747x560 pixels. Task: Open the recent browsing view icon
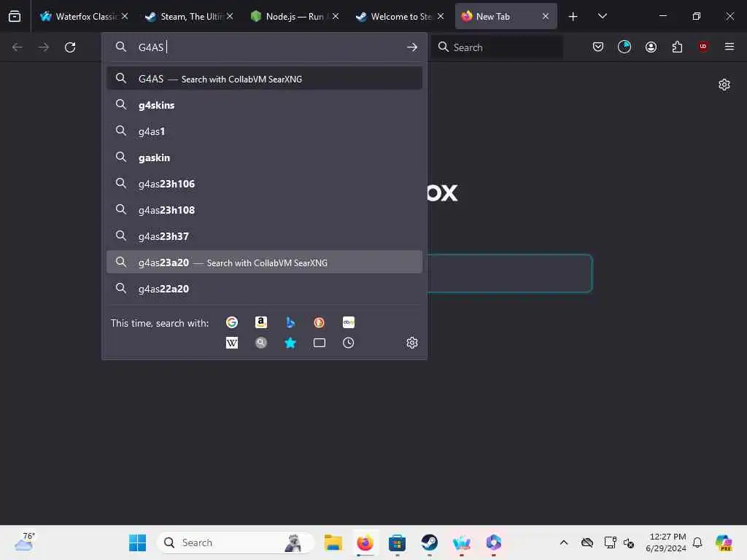pyautogui.click(x=15, y=16)
